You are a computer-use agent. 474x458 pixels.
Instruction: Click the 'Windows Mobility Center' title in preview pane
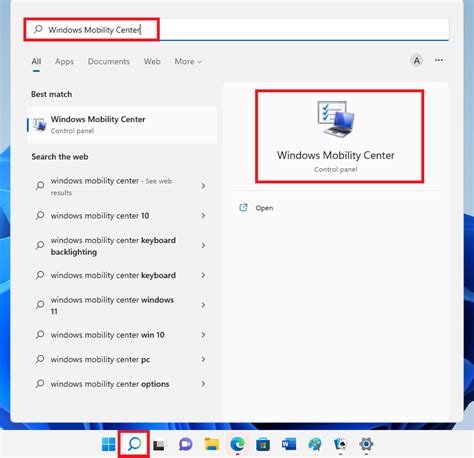336,155
